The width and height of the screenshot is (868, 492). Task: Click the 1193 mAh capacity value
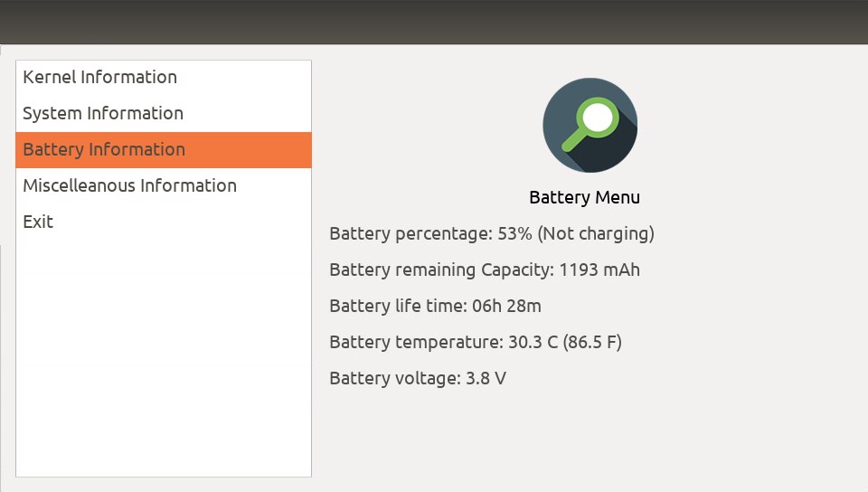(x=599, y=270)
